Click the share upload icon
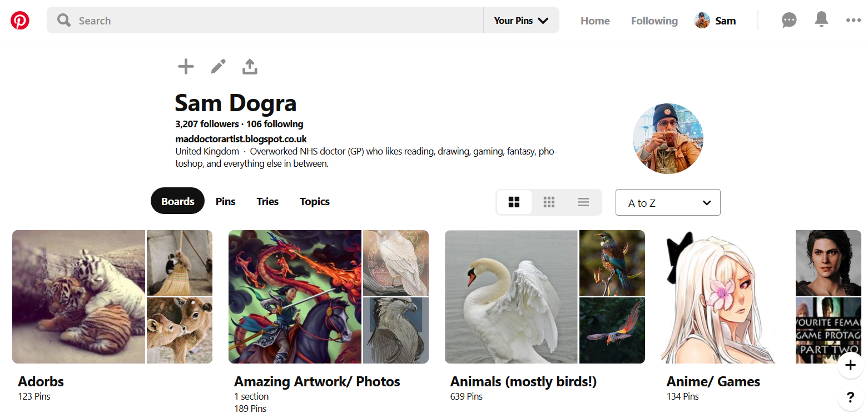868x418 pixels. [250, 67]
